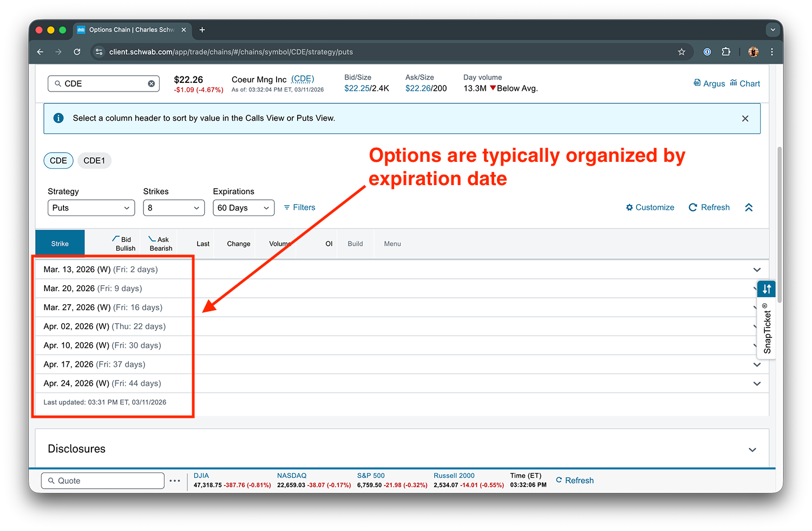The image size is (812, 531).
Task: Open the Argus research report link
Action: [x=709, y=83]
